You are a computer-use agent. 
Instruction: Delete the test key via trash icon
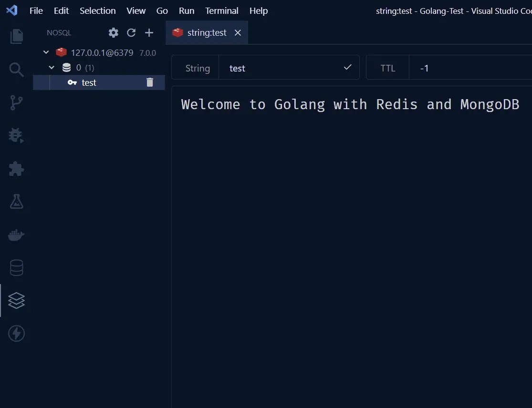click(x=150, y=82)
